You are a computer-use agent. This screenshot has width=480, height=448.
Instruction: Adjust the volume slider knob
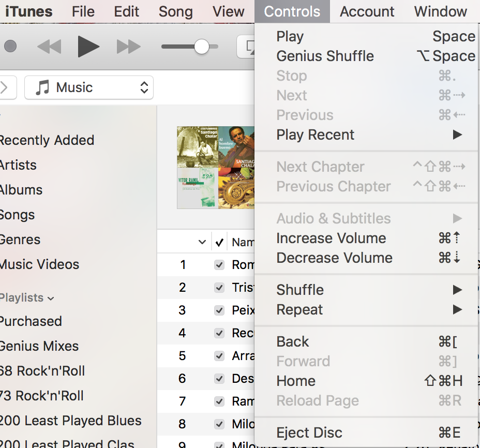click(201, 47)
